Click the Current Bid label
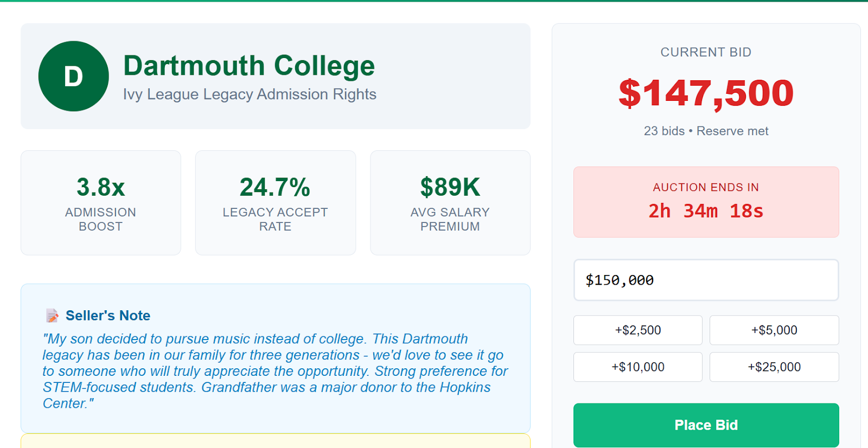The width and height of the screenshot is (868, 448). (706, 52)
